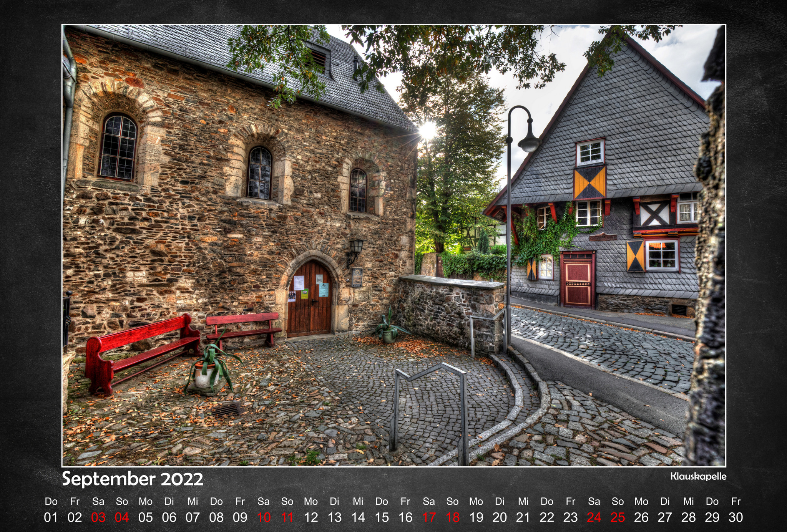Select date 10 in the calendar row
Viewport: 787px width, 532px height.
[264, 517]
